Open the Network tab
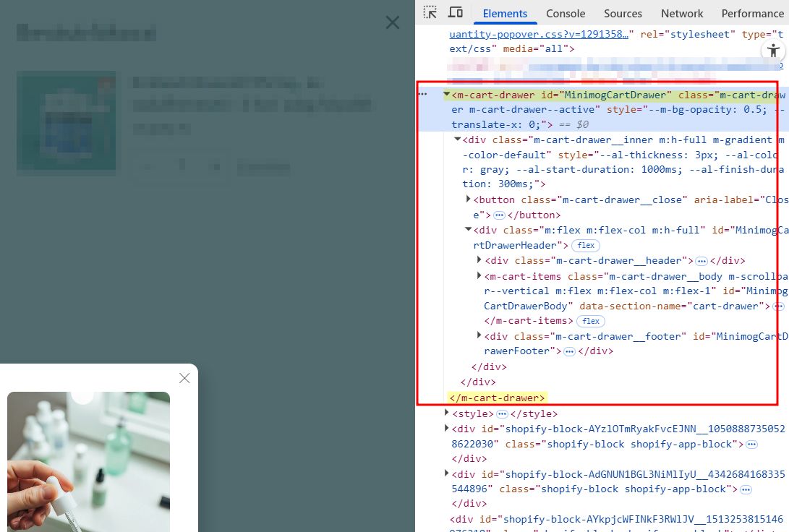The image size is (789, 532). tap(681, 13)
